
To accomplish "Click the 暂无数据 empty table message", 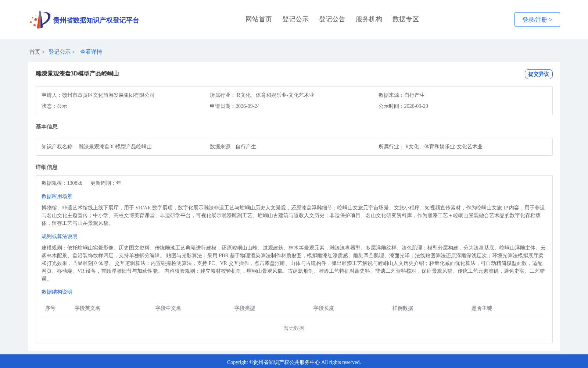I will [x=294, y=328].
